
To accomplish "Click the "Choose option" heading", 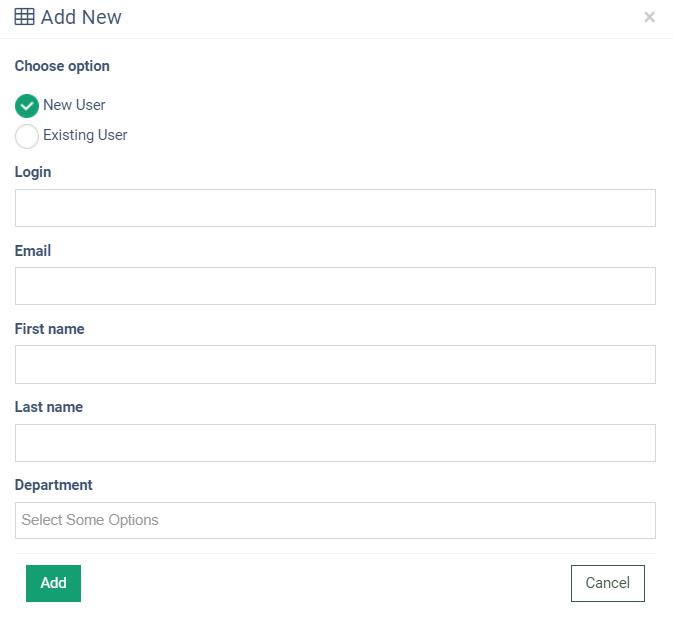I will (x=62, y=66).
